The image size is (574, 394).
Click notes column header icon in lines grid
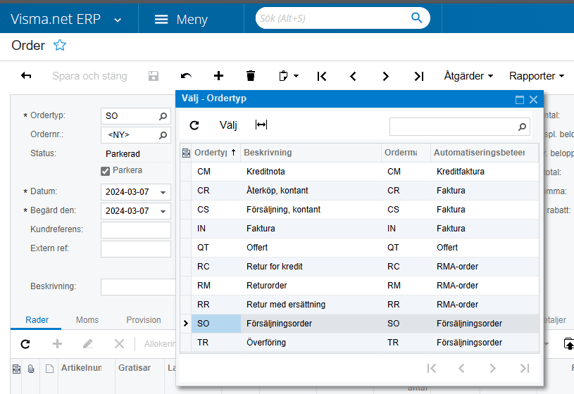click(49, 368)
